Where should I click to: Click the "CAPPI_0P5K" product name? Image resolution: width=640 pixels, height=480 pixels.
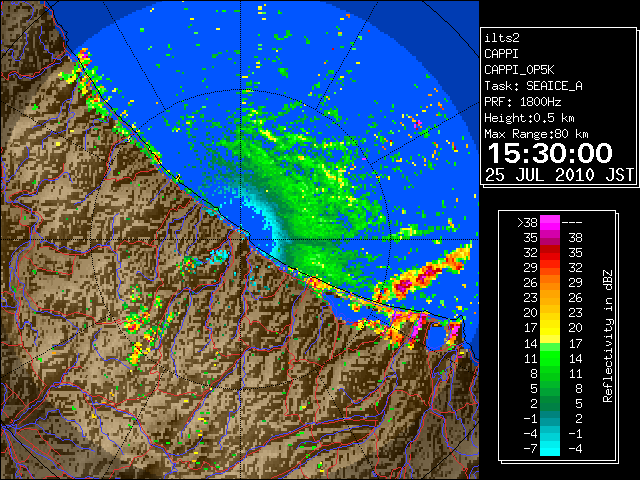coord(519,70)
